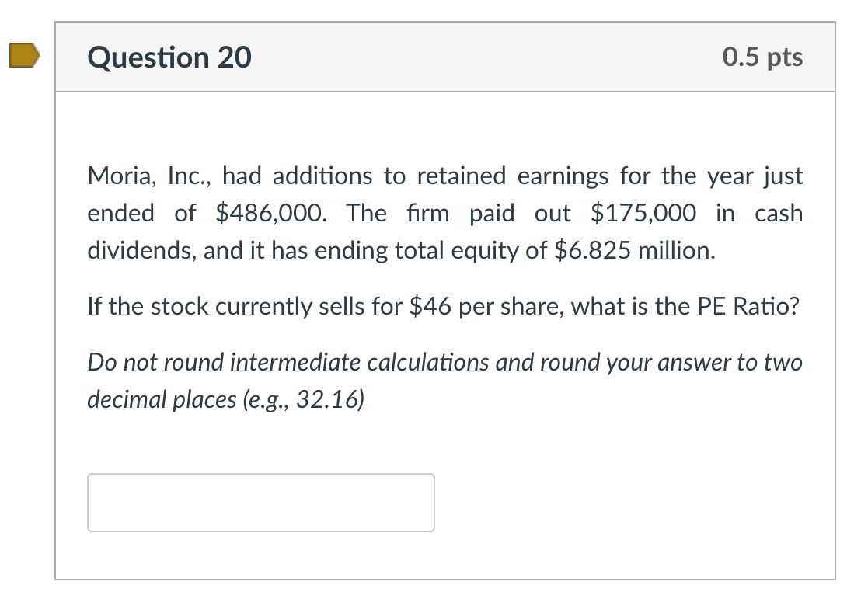Click the $6.825 million equity value
This screenshot has height=616, width=861.
(635, 250)
